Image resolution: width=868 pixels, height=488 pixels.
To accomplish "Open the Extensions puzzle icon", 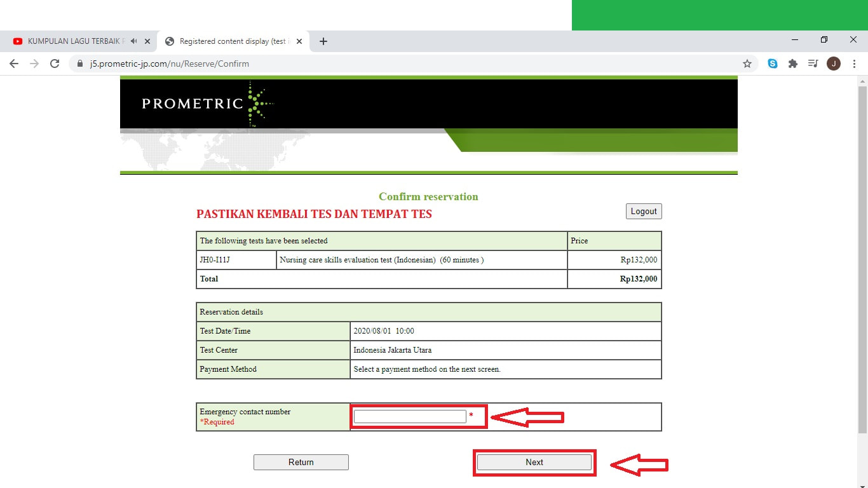I will click(793, 64).
